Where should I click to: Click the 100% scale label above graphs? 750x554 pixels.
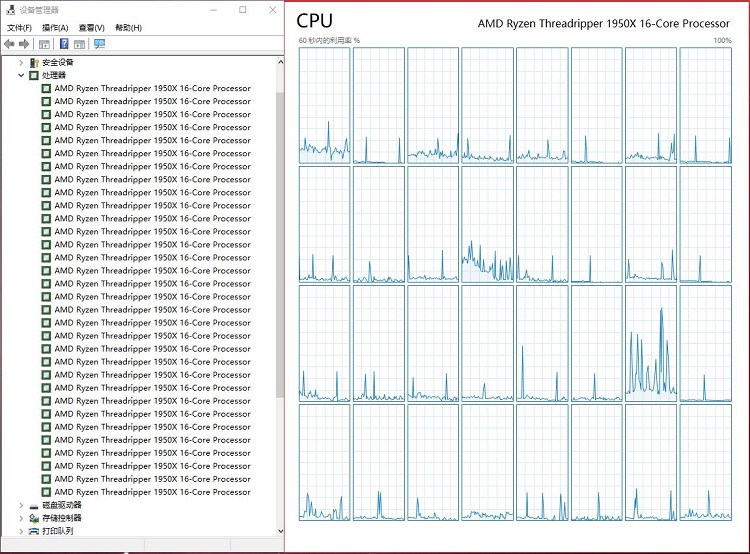point(722,41)
